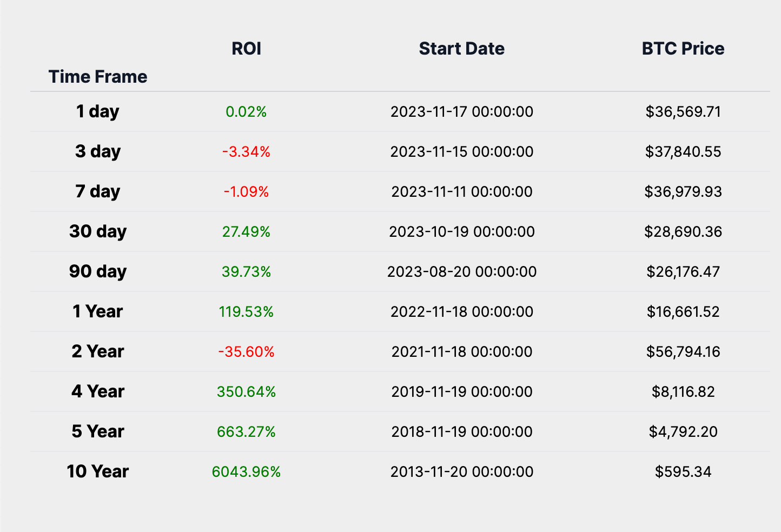The width and height of the screenshot is (781, 532).
Task: Click the 2018-11-19 start date cell
Action: [x=461, y=432]
